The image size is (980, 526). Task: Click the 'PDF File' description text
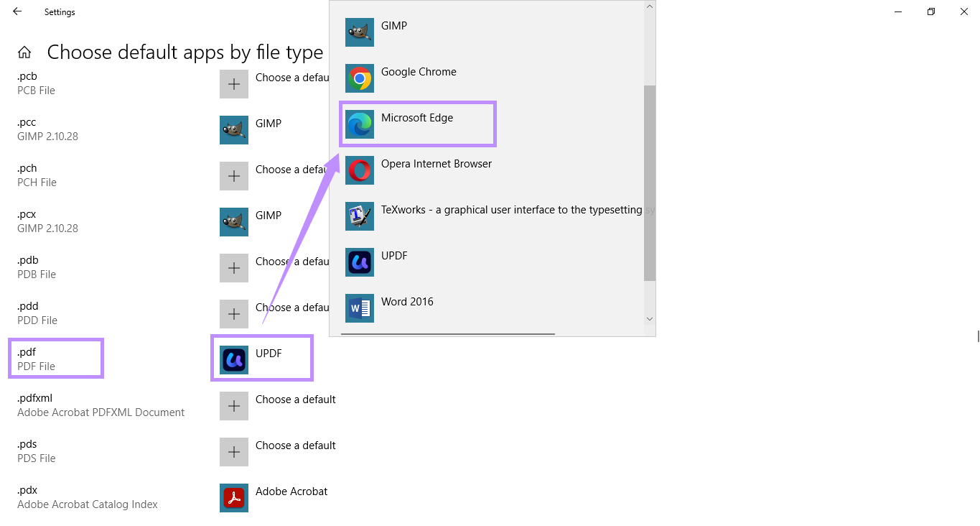[36, 366]
